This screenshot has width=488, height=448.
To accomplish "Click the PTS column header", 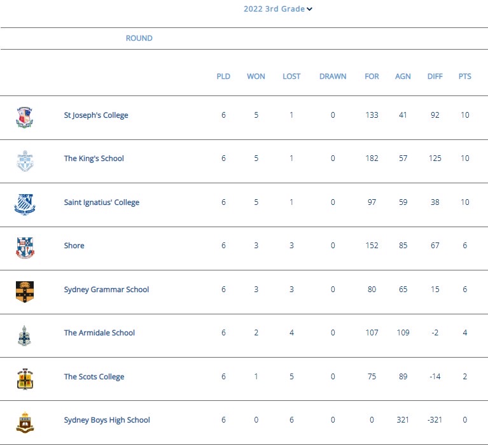I will click(464, 76).
